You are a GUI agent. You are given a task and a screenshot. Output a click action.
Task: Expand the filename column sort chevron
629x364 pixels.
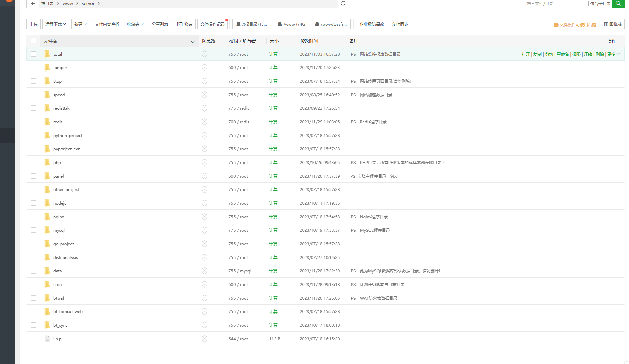coord(192,41)
